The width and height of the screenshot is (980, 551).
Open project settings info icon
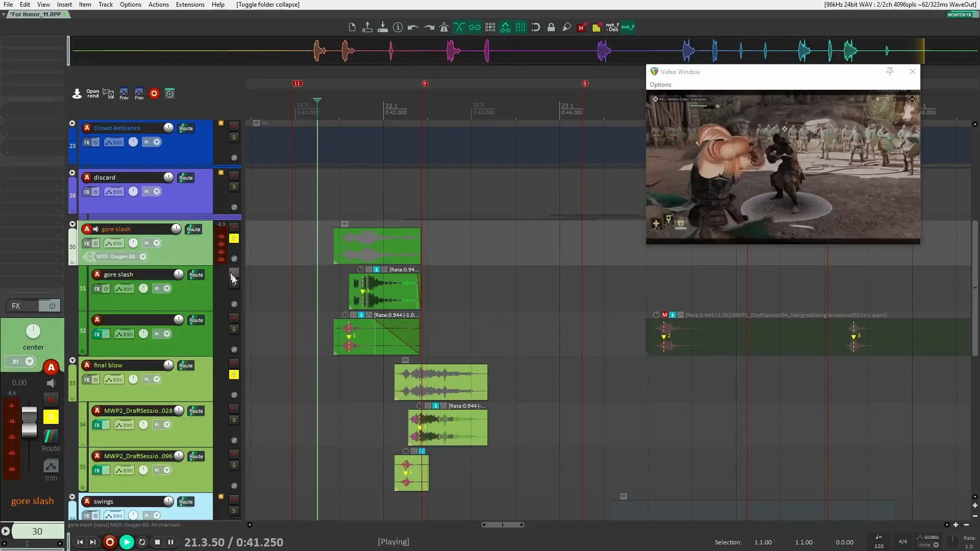[398, 28]
